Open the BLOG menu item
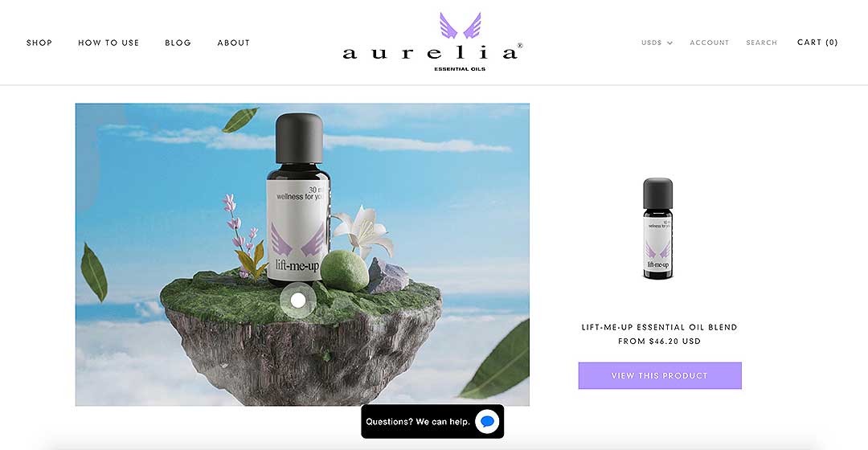This screenshot has height=450, width=868. (x=178, y=43)
